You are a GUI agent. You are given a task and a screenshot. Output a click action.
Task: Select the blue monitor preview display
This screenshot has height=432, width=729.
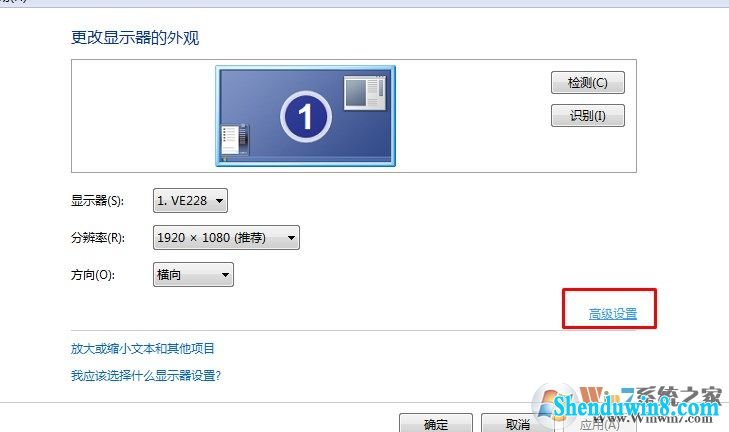point(305,116)
